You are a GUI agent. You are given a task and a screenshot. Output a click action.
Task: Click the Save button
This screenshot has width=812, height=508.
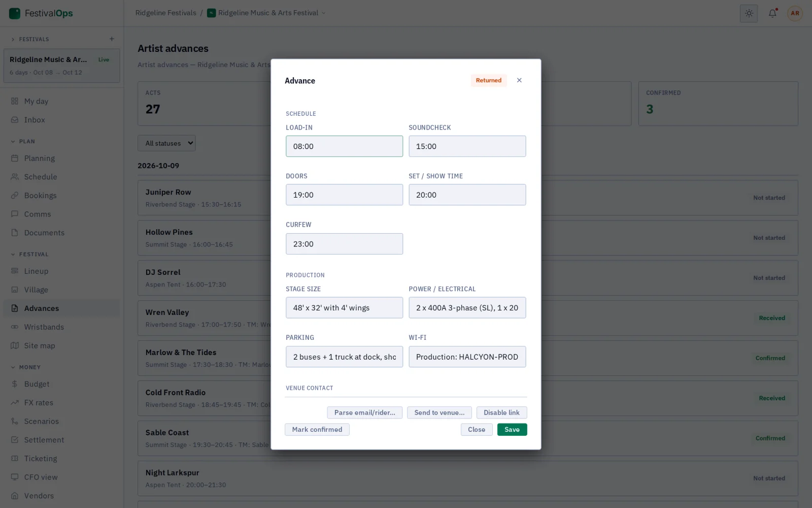512,430
